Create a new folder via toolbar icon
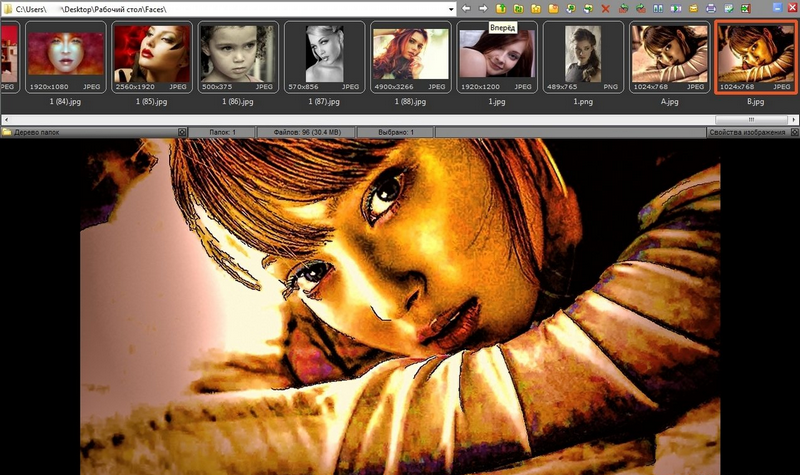Image resolution: width=800 pixels, height=475 pixels. tap(554, 8)
